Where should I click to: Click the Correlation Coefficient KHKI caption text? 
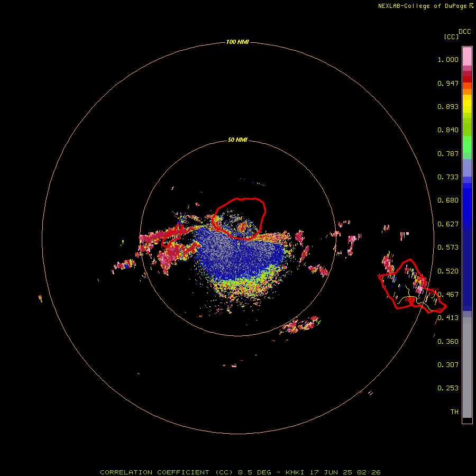pos(240,472)
